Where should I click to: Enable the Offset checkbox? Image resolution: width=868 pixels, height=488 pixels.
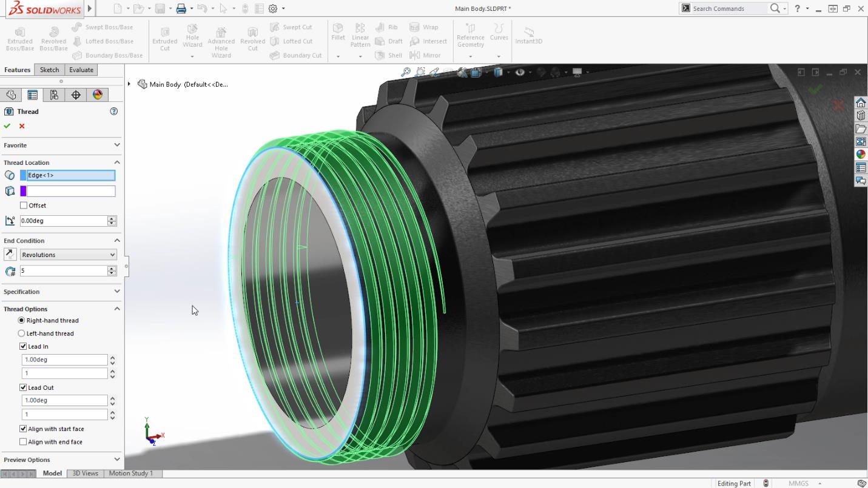(x=24, y=206)
